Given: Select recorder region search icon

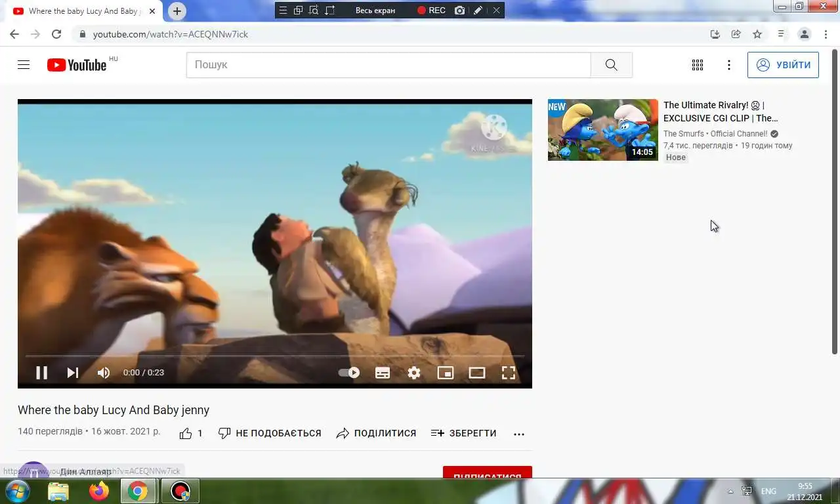Looking at the screenshot, I should click(x=314, y=10).
